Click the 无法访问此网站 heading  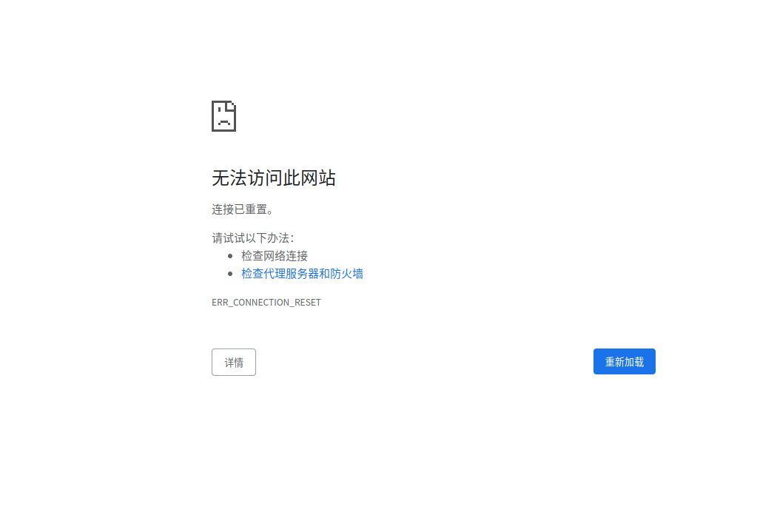click(x=273, y=178)
